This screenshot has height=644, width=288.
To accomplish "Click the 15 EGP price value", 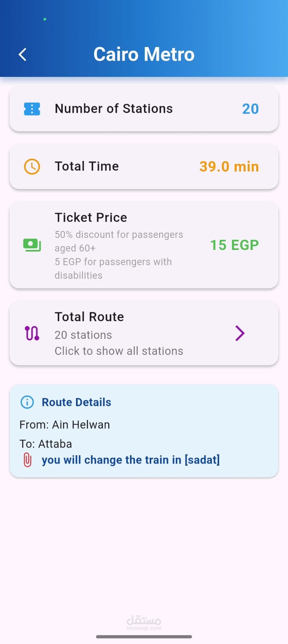I will tap(235, 245).
